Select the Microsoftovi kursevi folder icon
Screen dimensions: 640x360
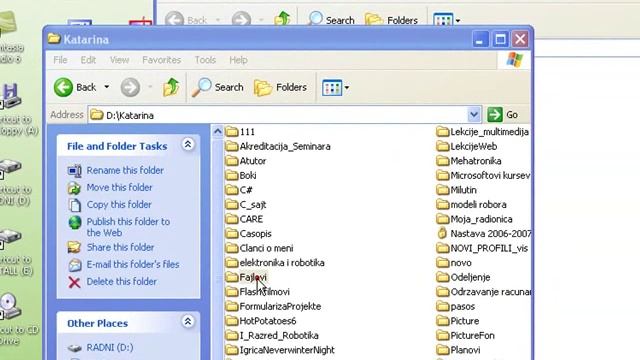[442, 176]
